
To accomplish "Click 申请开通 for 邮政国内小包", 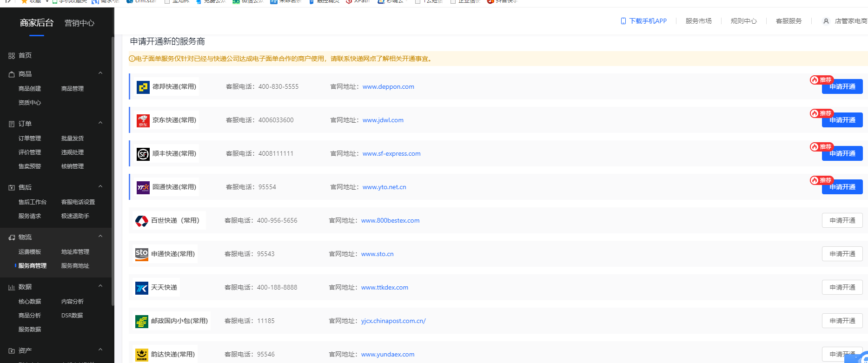I will [842, 321].
